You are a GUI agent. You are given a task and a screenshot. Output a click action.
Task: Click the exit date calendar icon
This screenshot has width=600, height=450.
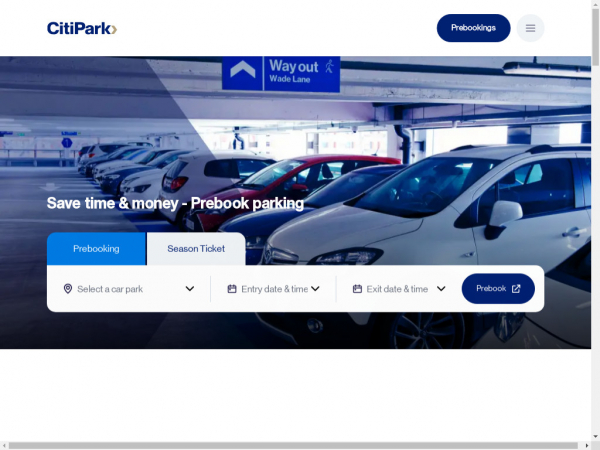[357, 289]
